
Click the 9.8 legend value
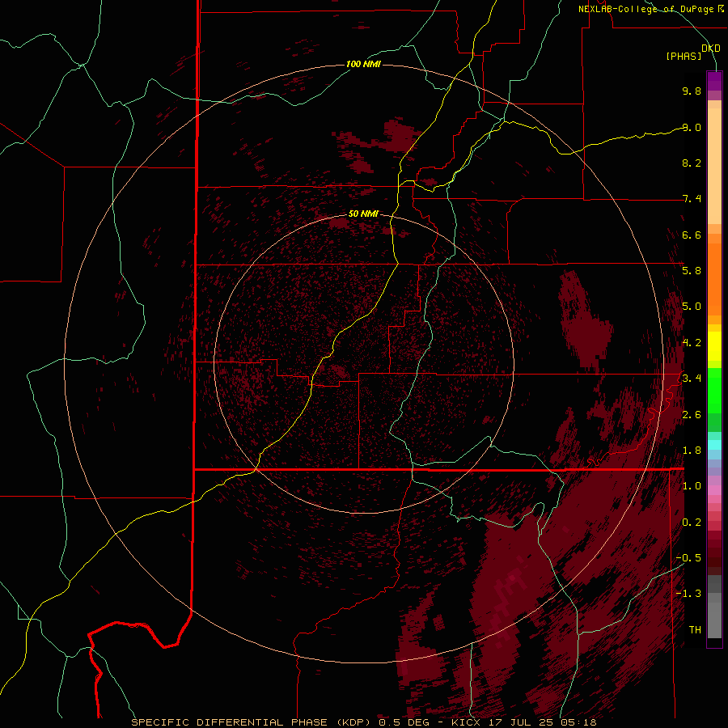(692, 91)
